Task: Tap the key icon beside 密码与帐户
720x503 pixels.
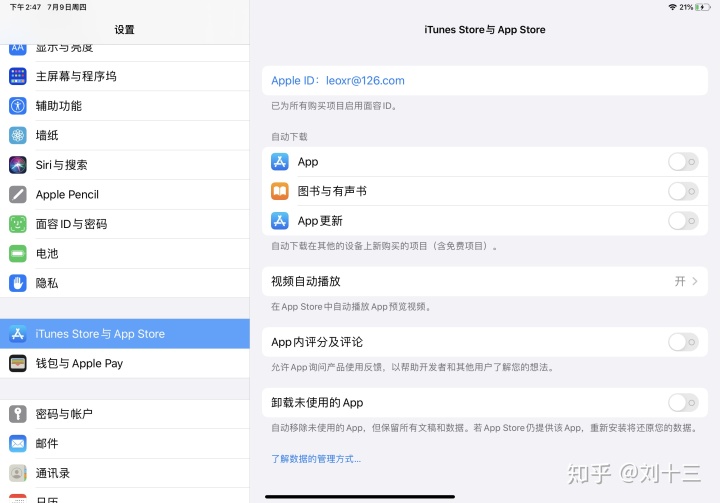Action: (18, 414)
